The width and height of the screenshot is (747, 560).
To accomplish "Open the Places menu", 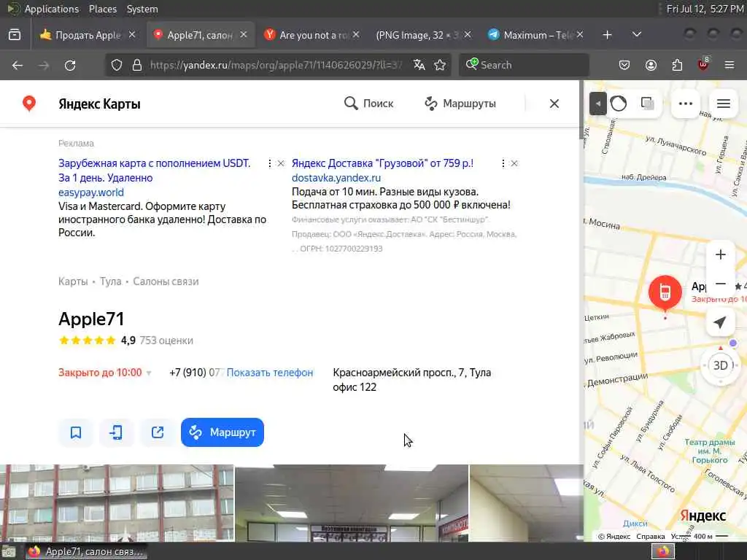I will pos(102,9).
